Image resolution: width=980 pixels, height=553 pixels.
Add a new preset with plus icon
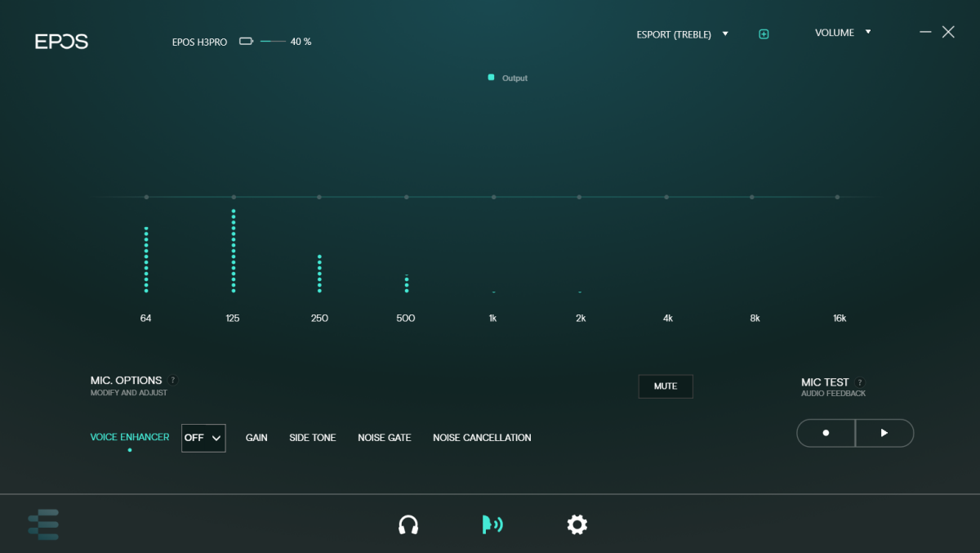[x=764, y=34]
